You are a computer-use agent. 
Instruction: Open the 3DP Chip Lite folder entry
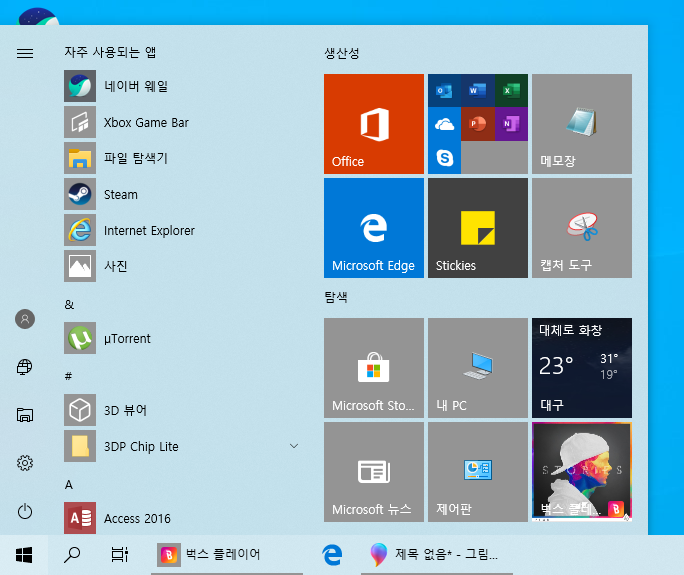coord(181,446)
